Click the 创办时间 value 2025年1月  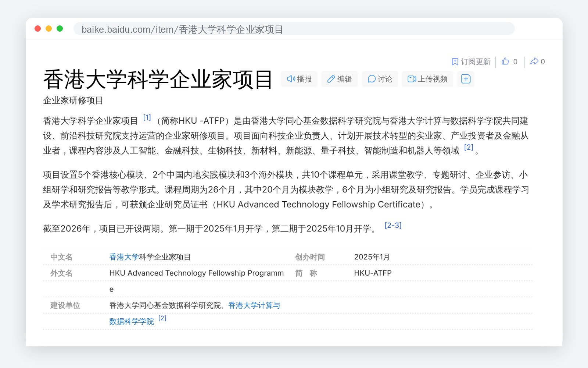click(372, 257)
